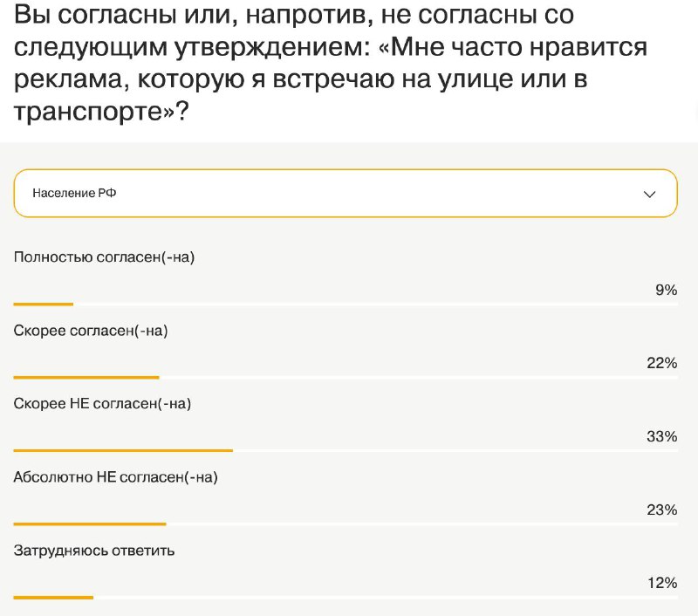698x616 pixels.
Task: Click the Затрудняюсь ответить orange bar
Action: [53, 598]
